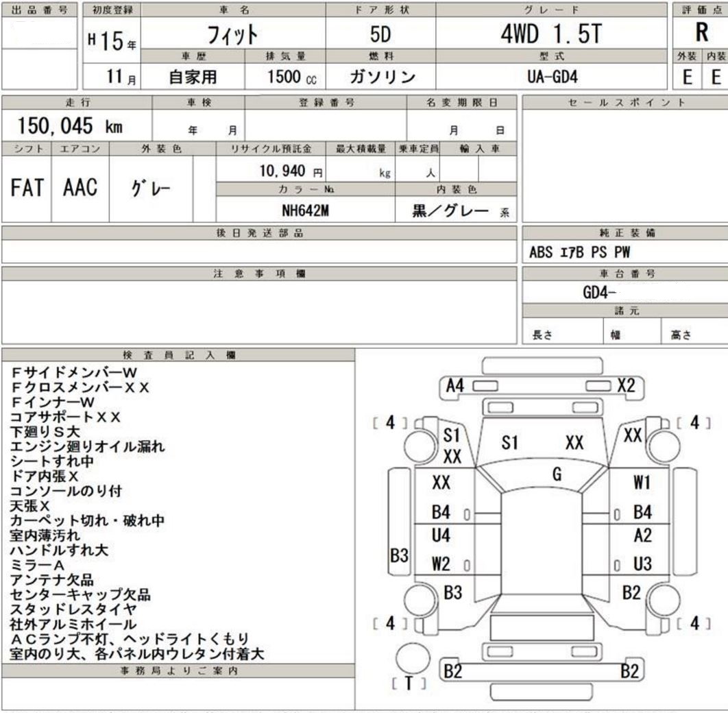Select the U3 mark on the diagram

pos(642,564)
